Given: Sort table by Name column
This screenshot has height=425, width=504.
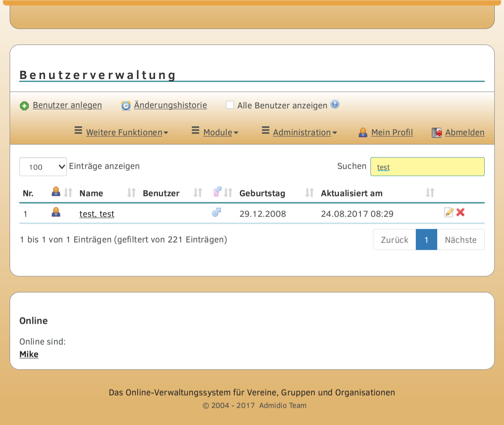Looking at the screenshot, I should [x=91, y=193].
